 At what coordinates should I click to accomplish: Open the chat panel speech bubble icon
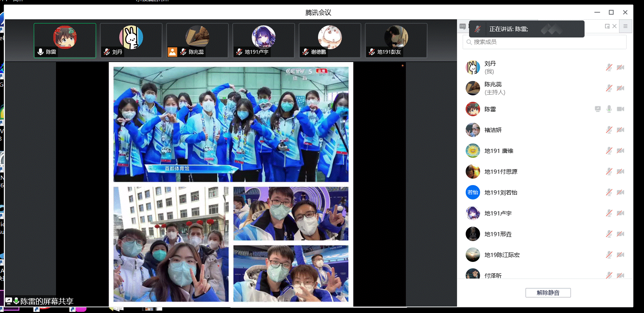tap(462, 26)
